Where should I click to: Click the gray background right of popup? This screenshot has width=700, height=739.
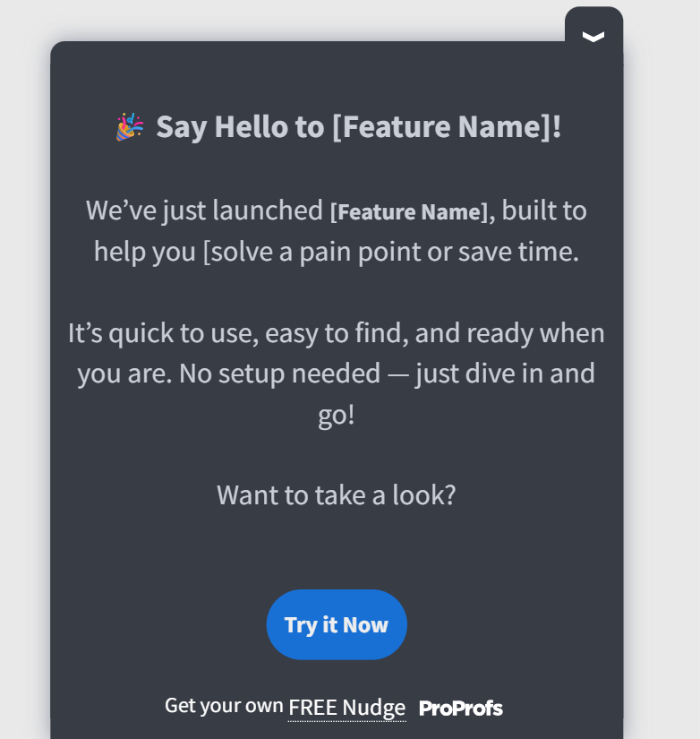tap(662, 358)
